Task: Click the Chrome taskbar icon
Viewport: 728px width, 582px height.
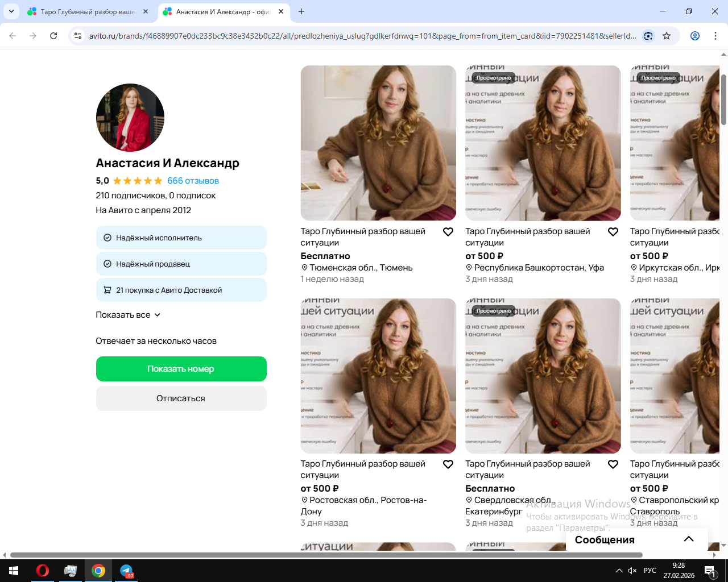Action: tap(98, 571)
